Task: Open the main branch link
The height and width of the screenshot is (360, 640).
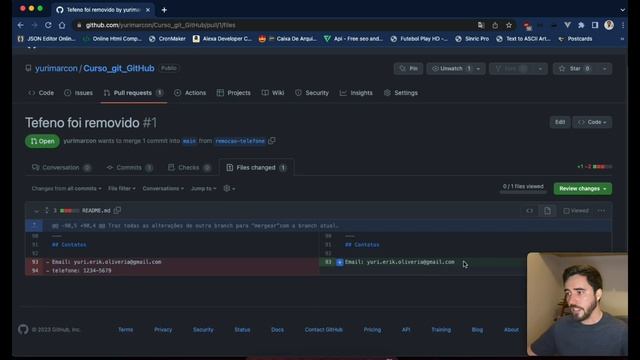Action: tap(189, 141)
